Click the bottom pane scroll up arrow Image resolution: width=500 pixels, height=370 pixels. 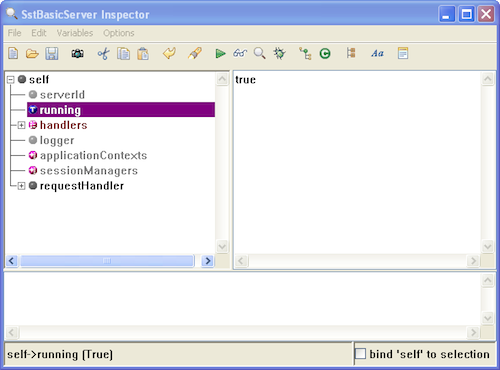tap(488, 280)
